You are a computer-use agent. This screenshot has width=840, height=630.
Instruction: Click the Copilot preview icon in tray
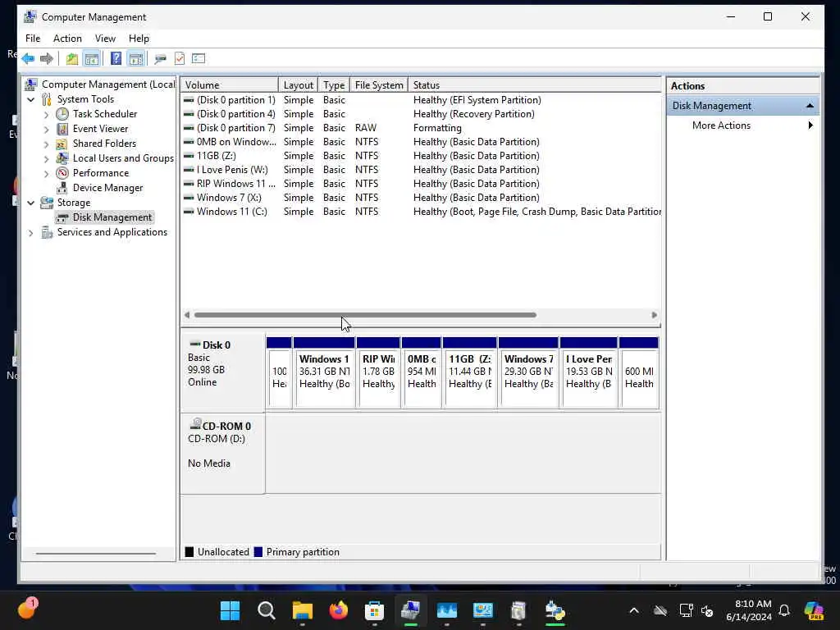click(x=815, y=610)
